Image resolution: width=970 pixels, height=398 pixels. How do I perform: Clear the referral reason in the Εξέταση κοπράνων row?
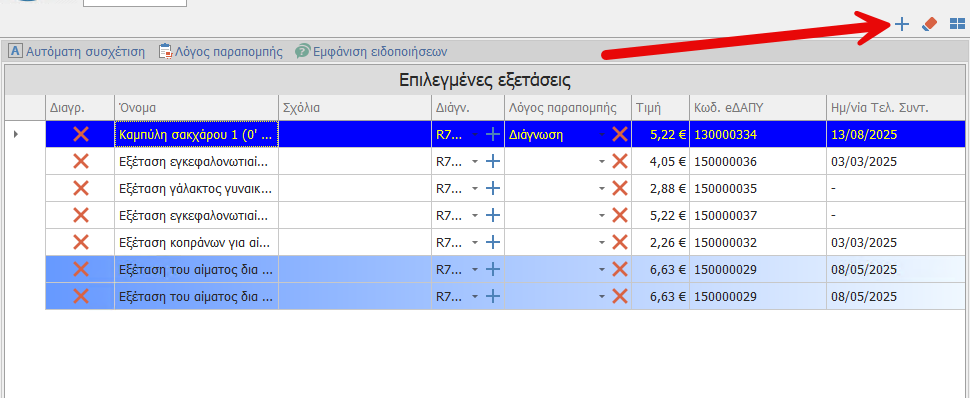620,242
